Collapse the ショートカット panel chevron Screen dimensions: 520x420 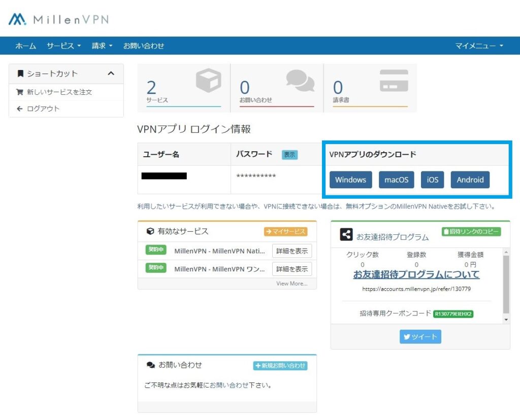(x=111, y=73)
